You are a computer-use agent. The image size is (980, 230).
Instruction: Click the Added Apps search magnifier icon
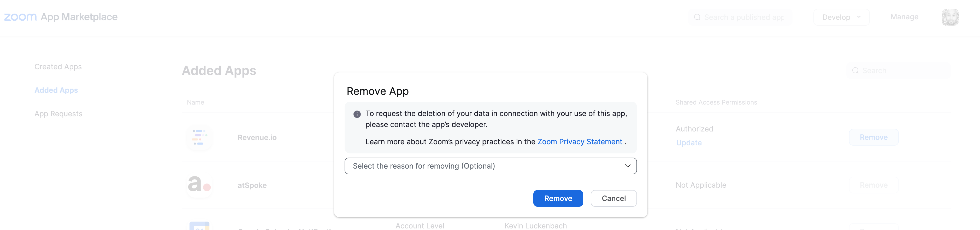855,71
